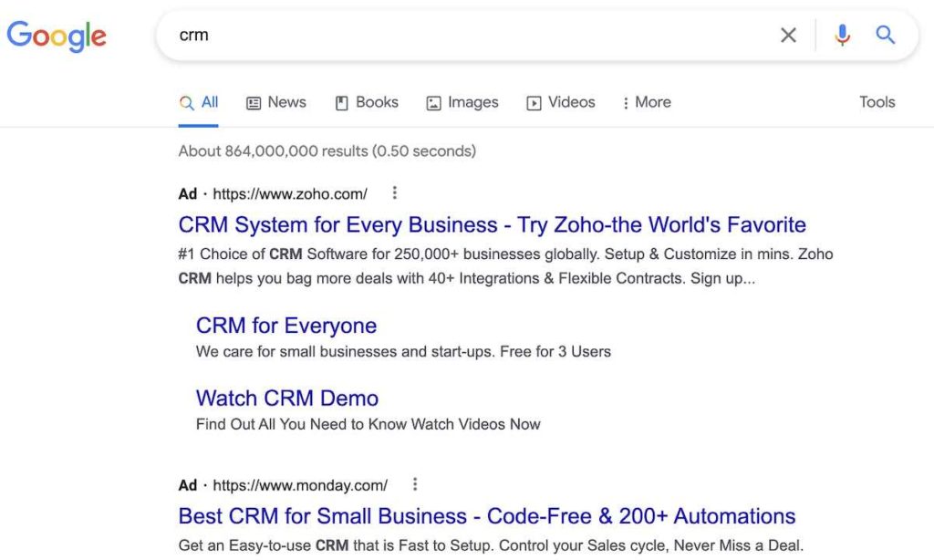Select the All results tab

tap(198, 102)
